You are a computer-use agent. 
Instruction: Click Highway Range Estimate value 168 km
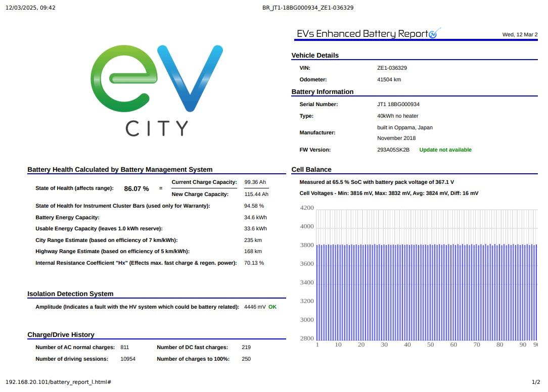coord(253,251)
